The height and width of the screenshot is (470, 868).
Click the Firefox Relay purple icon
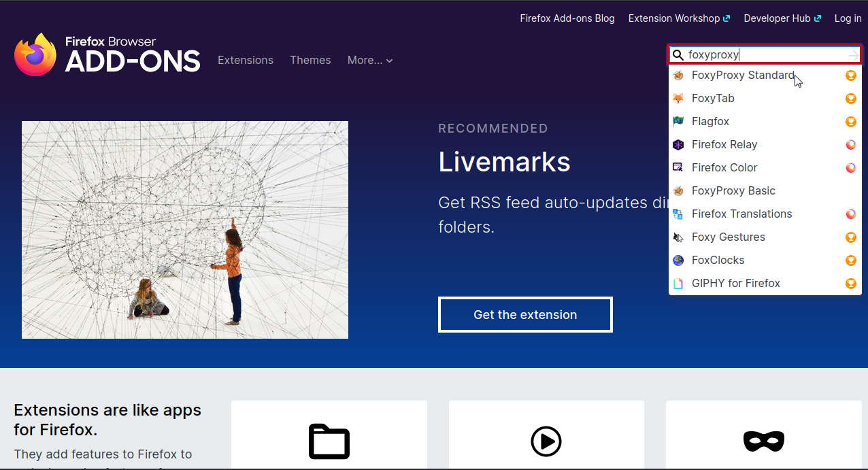[678, 145]
